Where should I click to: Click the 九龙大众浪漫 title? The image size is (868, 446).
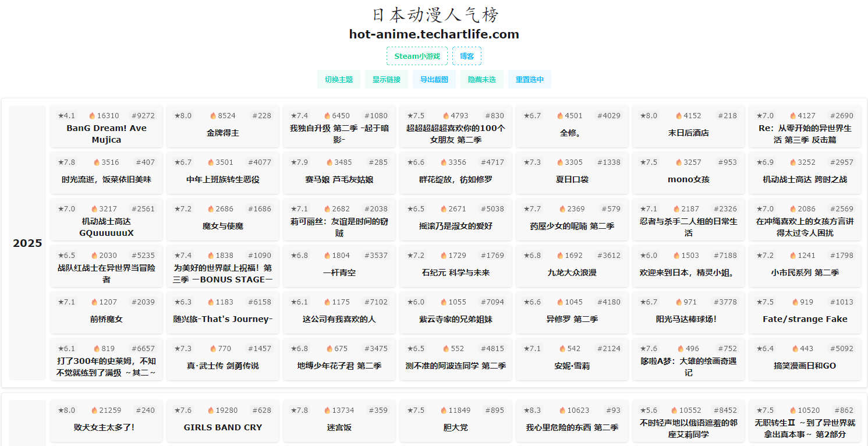(x=572, y=272)
